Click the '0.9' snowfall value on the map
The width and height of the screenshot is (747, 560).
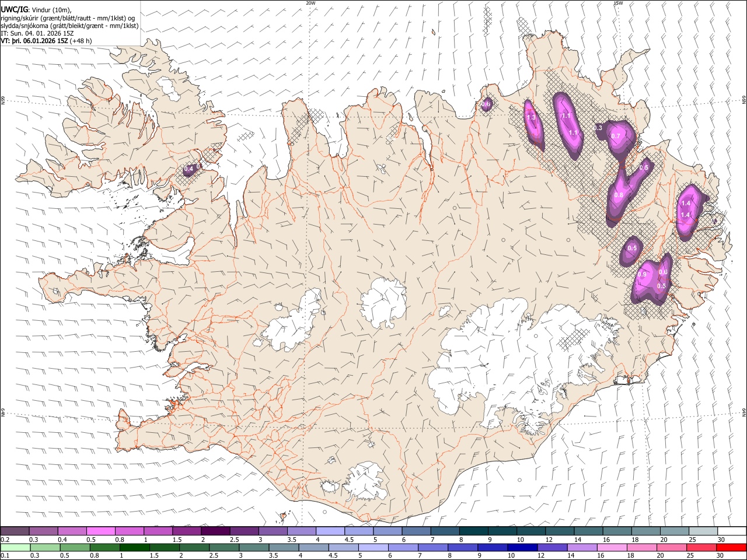point(642,274)
